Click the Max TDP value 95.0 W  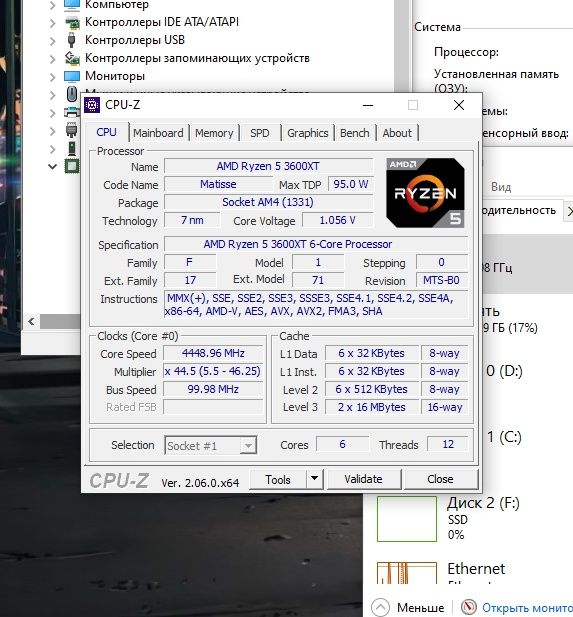pyautogui.click(x=351, y=184)
